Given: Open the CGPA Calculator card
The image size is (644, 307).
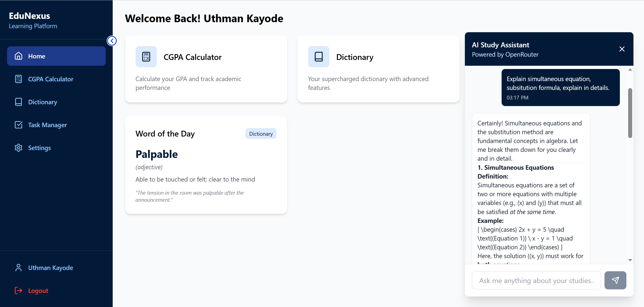Looking at the screenshot, I should tap(206, 69).
